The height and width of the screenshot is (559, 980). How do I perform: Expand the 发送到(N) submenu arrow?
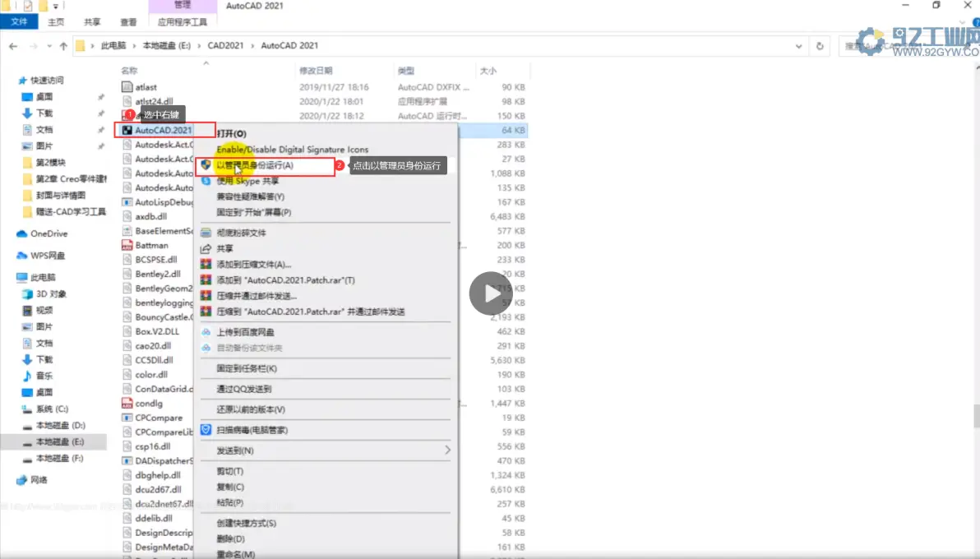pyautogui.click(x=447, y=450)
